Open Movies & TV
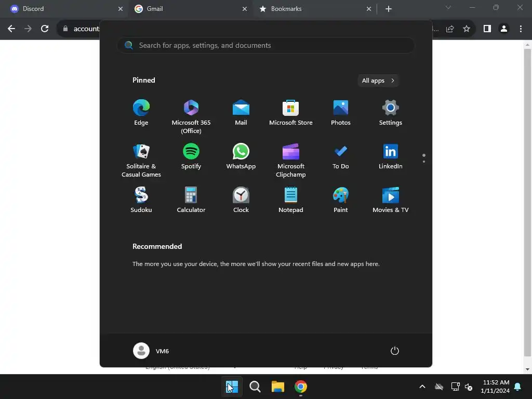The image size is (532, 399). tap(391, 200)
